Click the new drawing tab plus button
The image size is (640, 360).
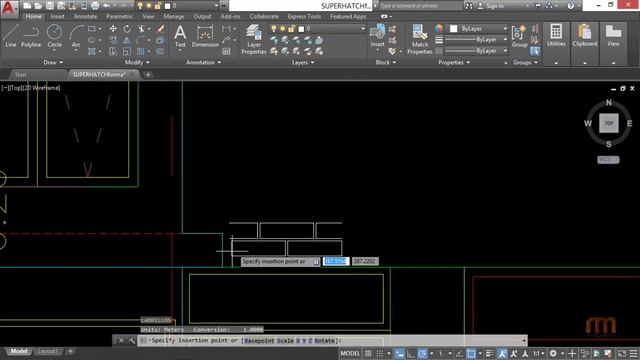pos(148,75)
